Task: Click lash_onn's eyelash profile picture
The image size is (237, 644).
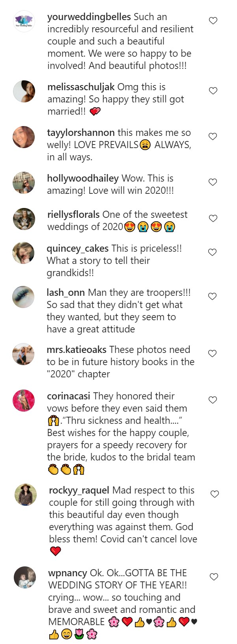Action: pos(24,297)
